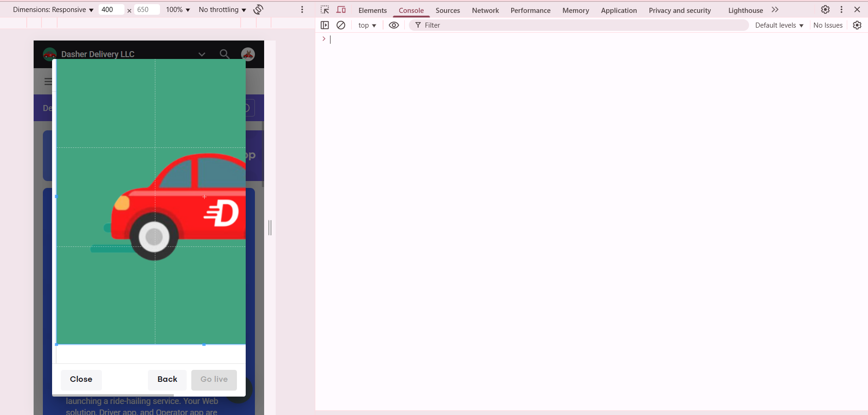Switch to the Performance tab
The height and width of the screenshot is (415, 868).
tap(530, 10)
